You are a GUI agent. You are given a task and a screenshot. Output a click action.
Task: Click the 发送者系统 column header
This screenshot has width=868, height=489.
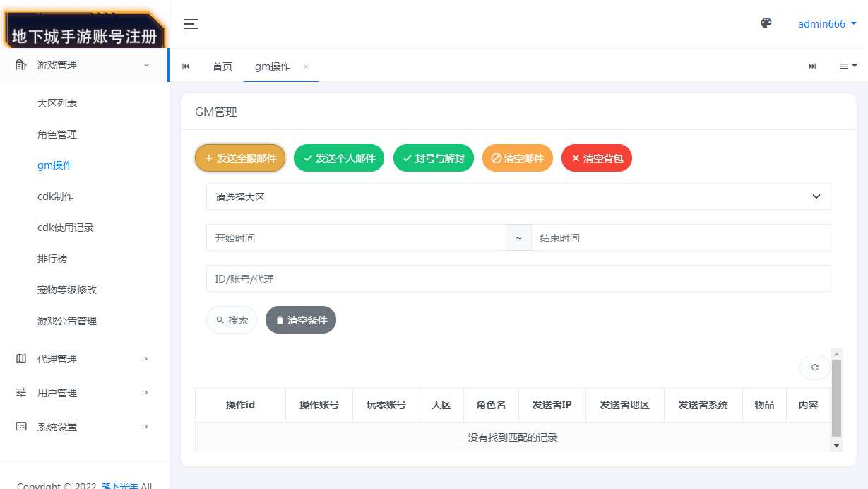(703, 405)
